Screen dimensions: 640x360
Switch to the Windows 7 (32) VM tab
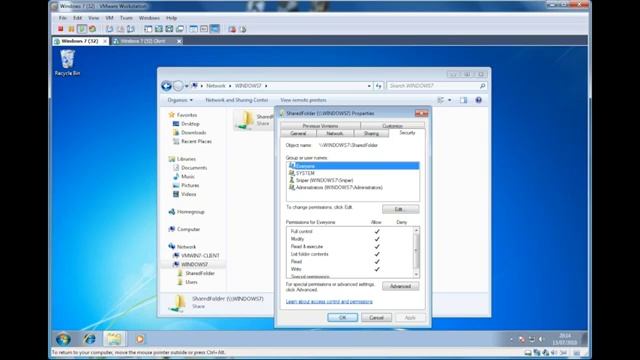pos(80,41)
